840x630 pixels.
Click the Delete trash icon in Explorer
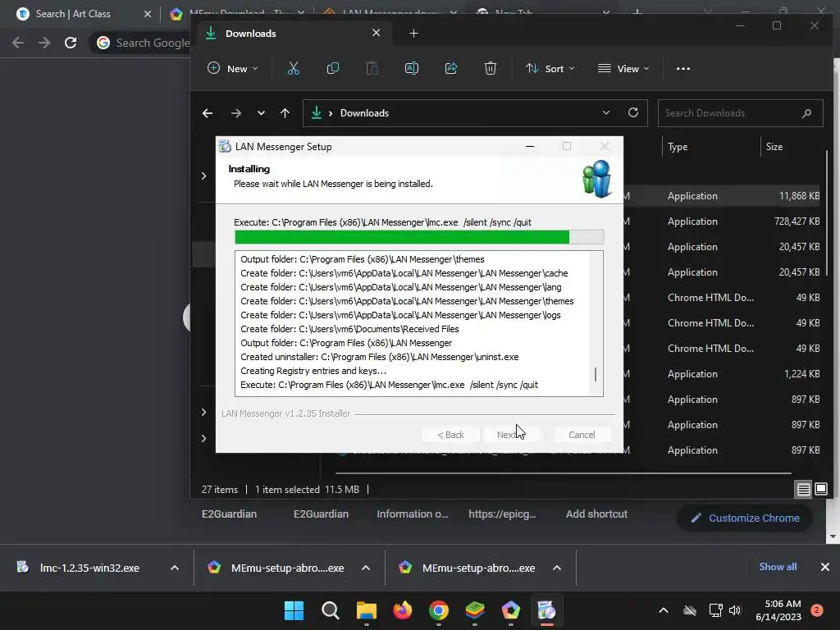(491, 69)
